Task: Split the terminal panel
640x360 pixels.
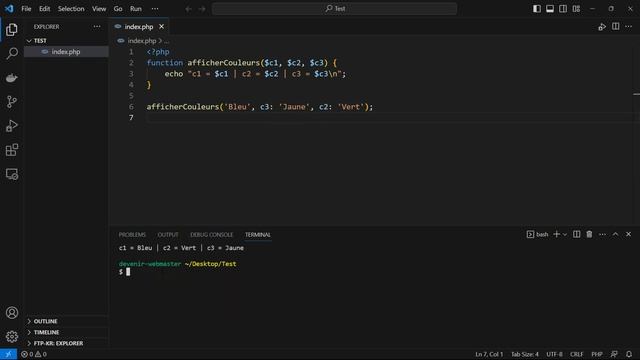Action: (x=576, y=234)
